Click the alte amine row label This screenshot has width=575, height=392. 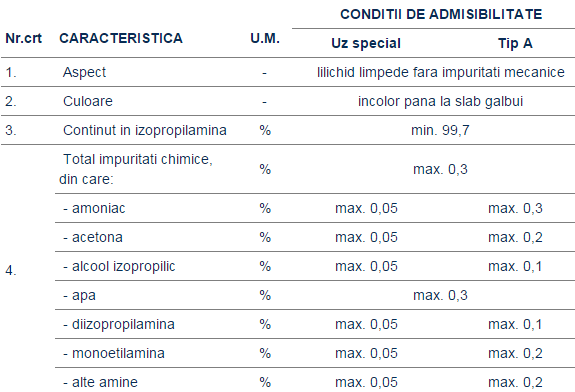[x=100, y=382]
